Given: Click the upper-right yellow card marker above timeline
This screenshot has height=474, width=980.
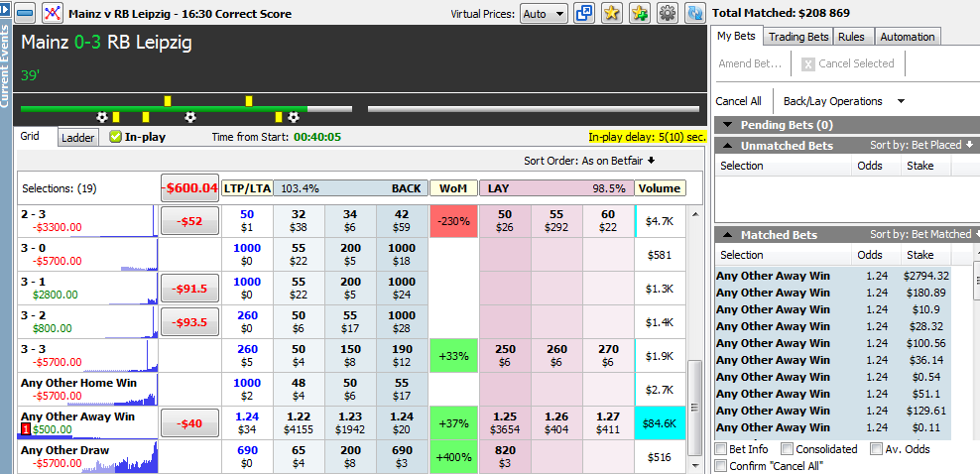Looking at the screenshot, I should pyautogui.click(x=249, y=100).
